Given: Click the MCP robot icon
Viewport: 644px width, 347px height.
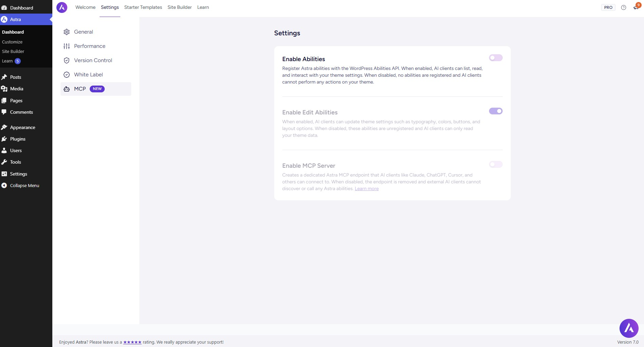Looking at the screenshot, I should point(67,89).
